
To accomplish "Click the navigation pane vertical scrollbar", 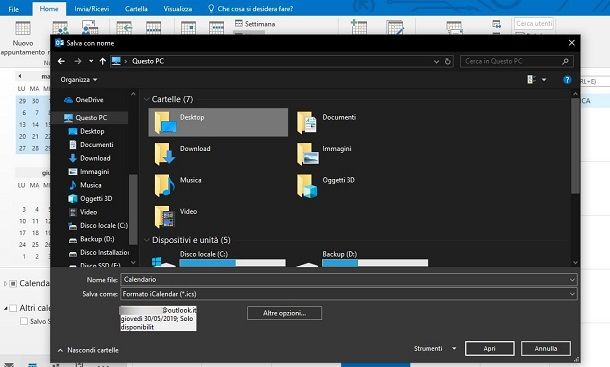I will coord(133,209).
